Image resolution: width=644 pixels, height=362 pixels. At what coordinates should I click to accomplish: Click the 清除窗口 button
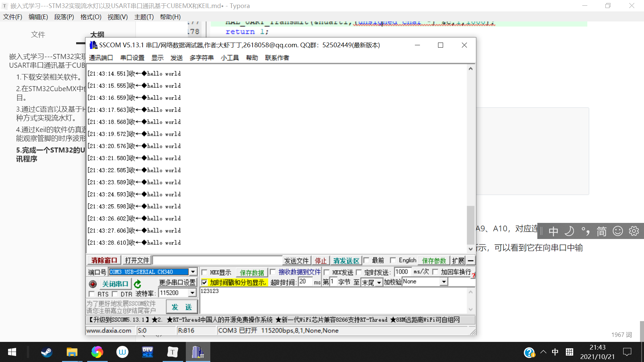point(104,260)
